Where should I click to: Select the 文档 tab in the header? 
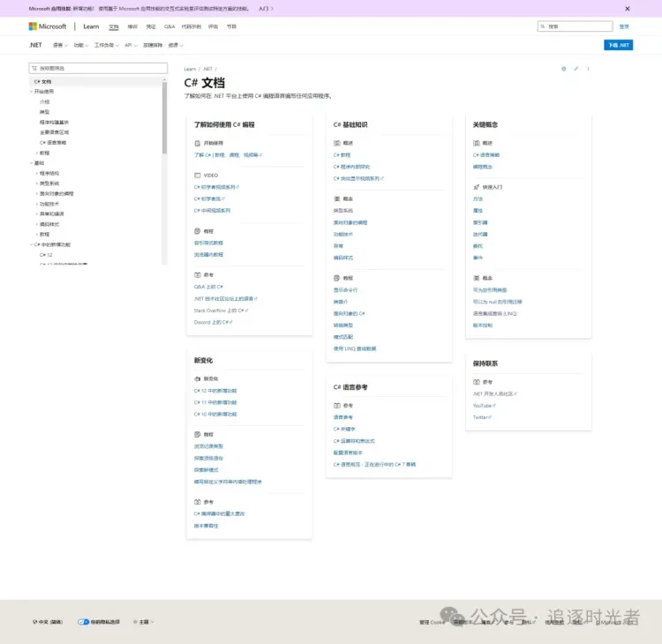point(114,26)
